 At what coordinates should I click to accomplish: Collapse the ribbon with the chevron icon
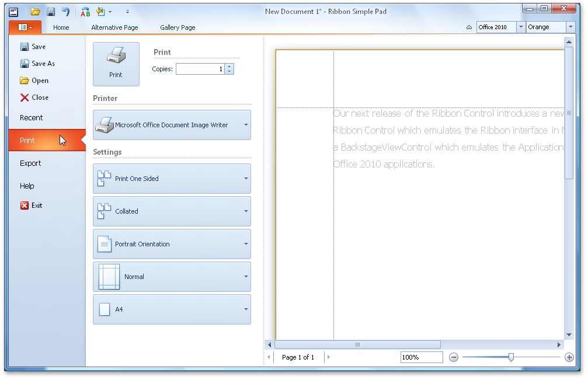click(469, 27)
